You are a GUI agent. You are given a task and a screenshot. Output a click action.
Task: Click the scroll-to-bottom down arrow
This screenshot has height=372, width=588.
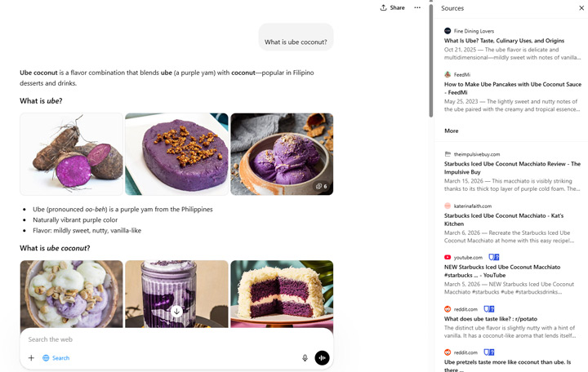point(176,311)
